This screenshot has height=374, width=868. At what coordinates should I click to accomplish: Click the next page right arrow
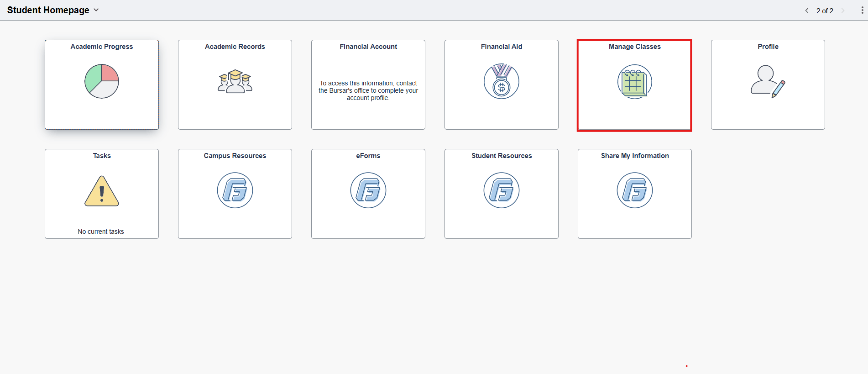point(843,11)
